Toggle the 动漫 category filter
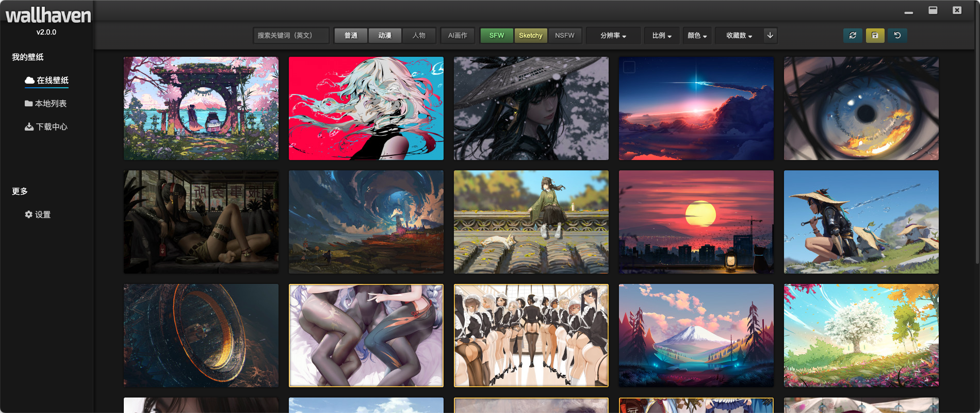Screen dimensions: 980x413 pyautogui.click(x=385, y=35)
